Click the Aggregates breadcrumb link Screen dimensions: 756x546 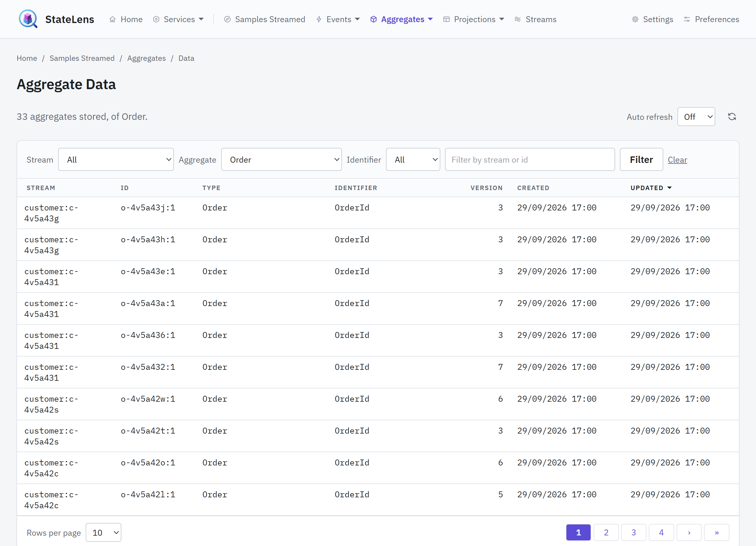click(x=146, y=58)
